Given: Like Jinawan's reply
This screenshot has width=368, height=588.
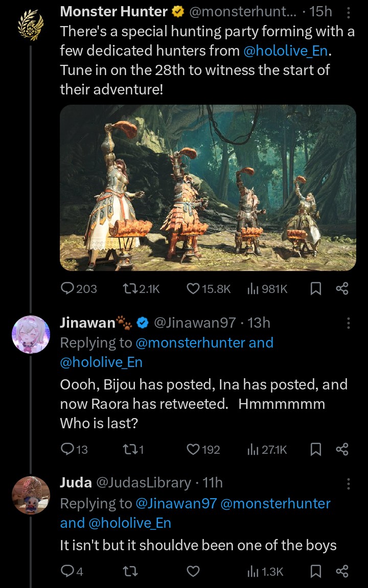Looking at the screenshot, I should 193,449.
